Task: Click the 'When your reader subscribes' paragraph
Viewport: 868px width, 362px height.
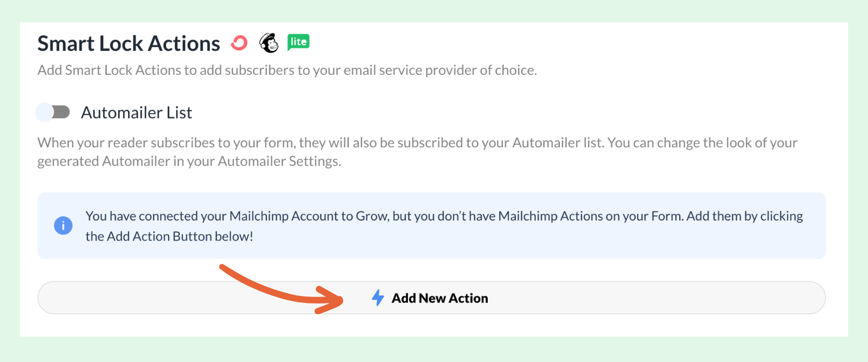Action: (417, 152)
